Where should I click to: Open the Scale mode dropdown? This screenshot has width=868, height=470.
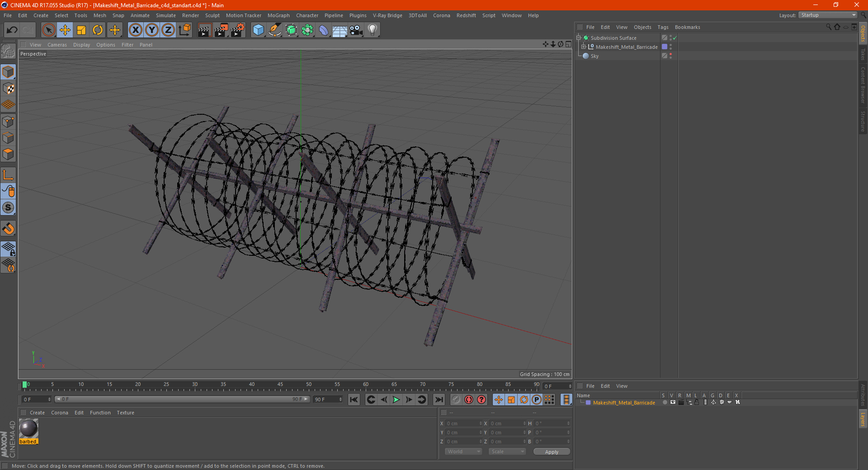tap(507, 451)
